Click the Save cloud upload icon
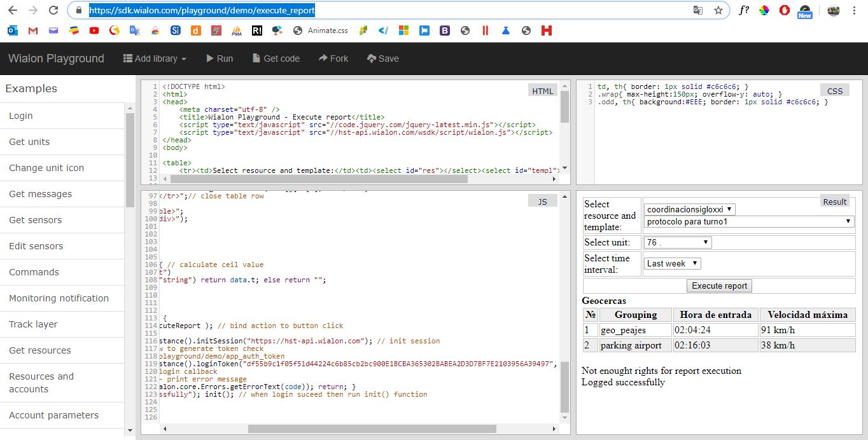868x440 pixels. (x=372, y=58)
